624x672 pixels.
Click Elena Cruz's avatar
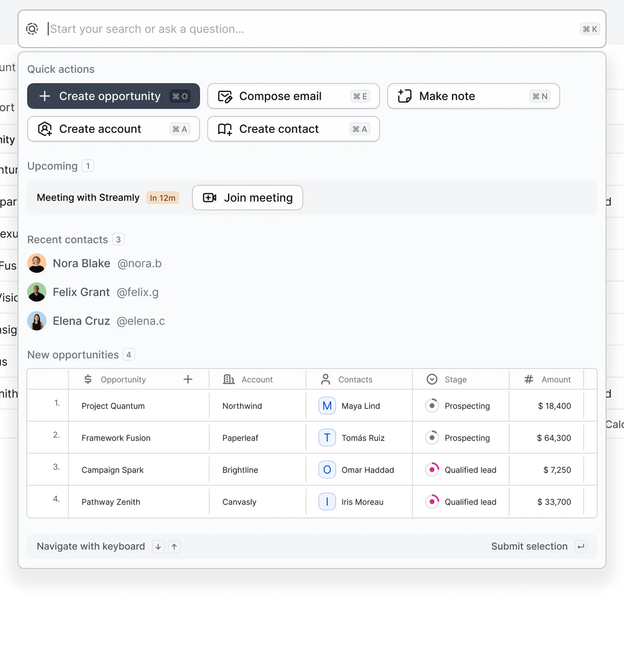37,321
